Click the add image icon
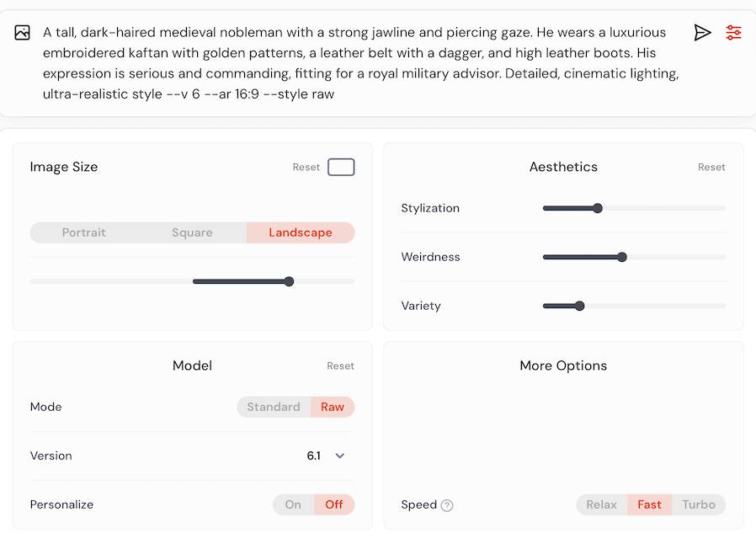The image size is (756, 539). pyautogui.click(x=23, y=33)
